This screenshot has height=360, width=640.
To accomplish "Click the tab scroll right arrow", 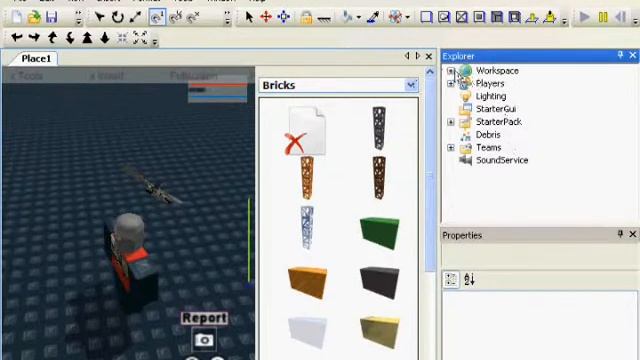I will point(418,56).
